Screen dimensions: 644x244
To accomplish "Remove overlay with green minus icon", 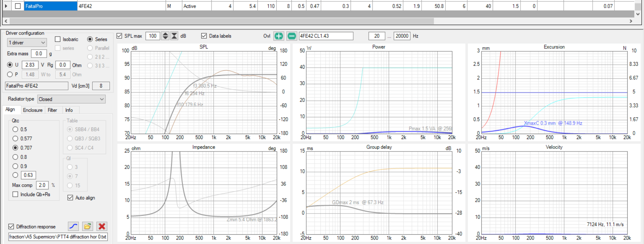I will tap(291, 36).
